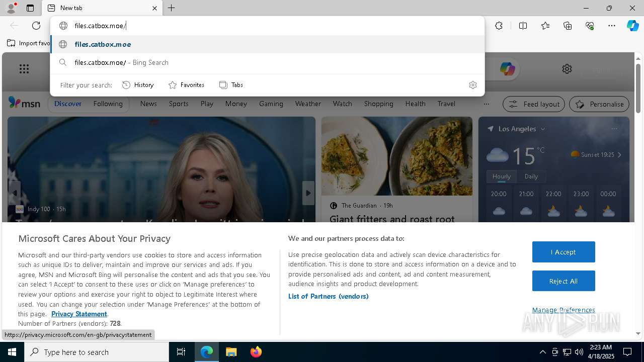
Task: Open the Travel category
Action: point(446,104)
